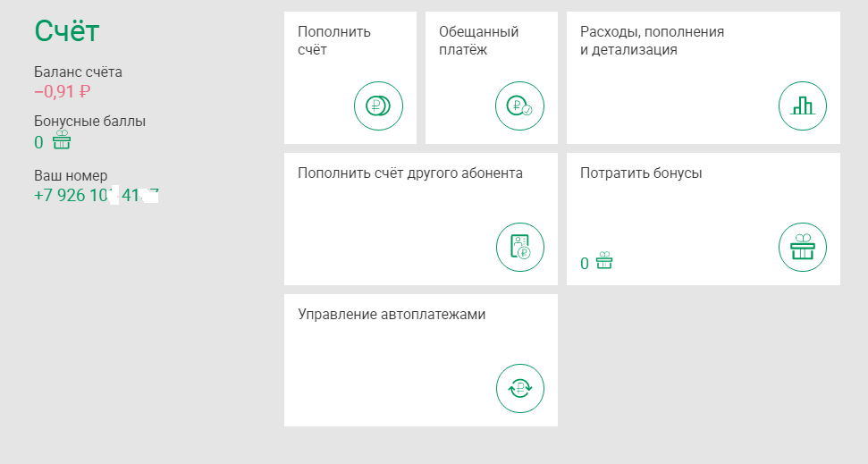868x464 pixels.
Task: Click the Счёт heading
Action: (66, 30)
